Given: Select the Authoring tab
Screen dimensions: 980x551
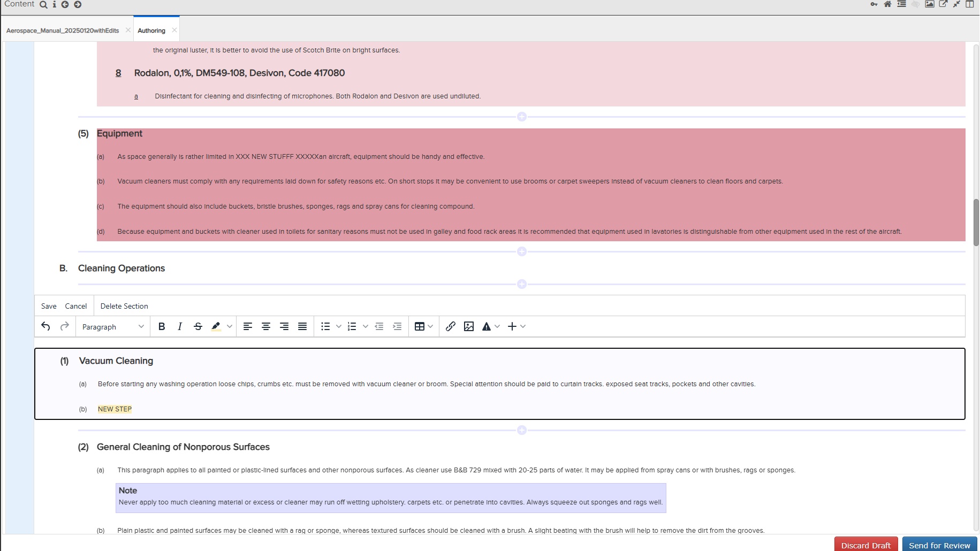Looking at the screenshot, I should tap(151, 30).
